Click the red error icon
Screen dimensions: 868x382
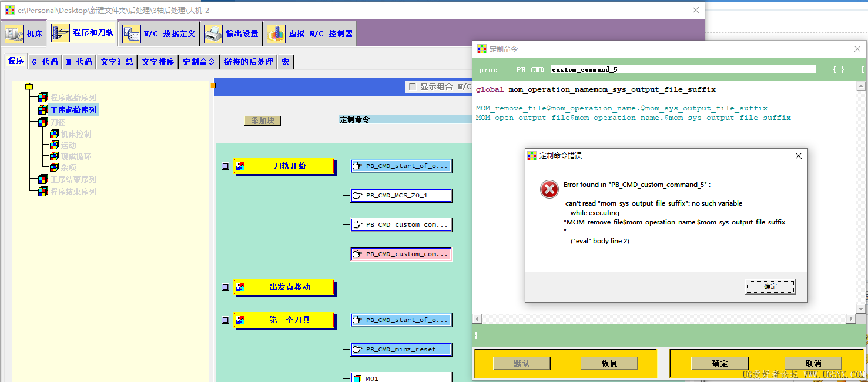point(549,189)
